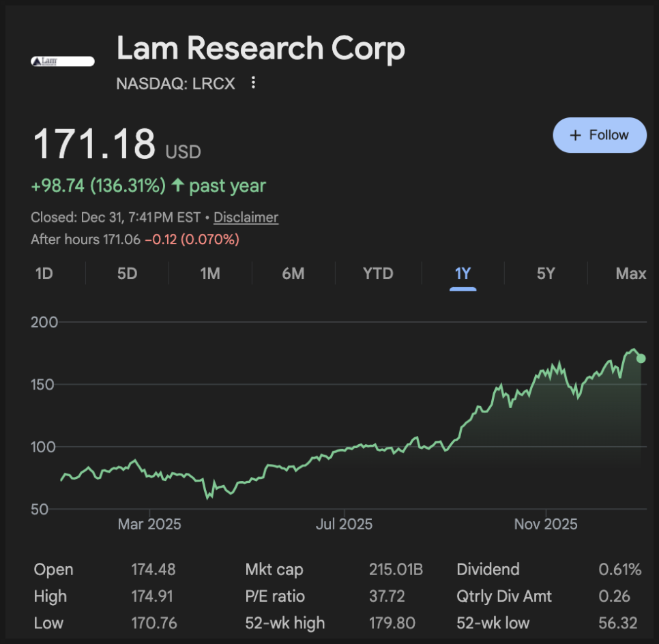Click the Lam Research logo image
The width and height of the screenshot is (659, 644).
tap(63, 61)
